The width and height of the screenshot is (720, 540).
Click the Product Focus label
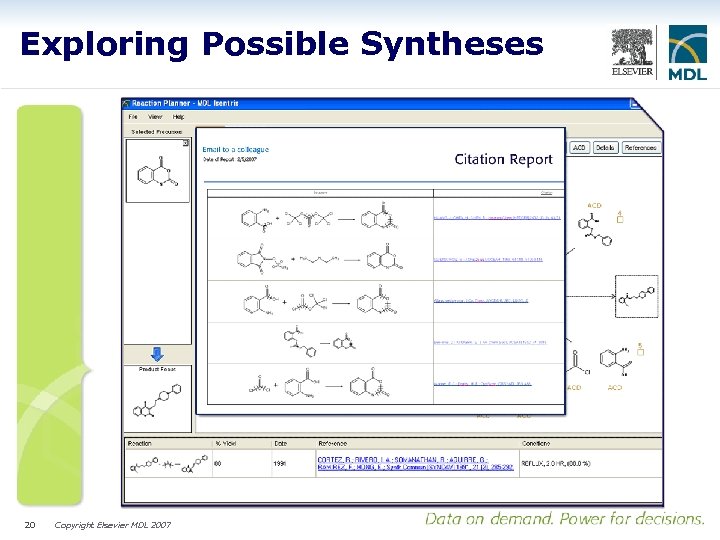click(x=157, y=369)
